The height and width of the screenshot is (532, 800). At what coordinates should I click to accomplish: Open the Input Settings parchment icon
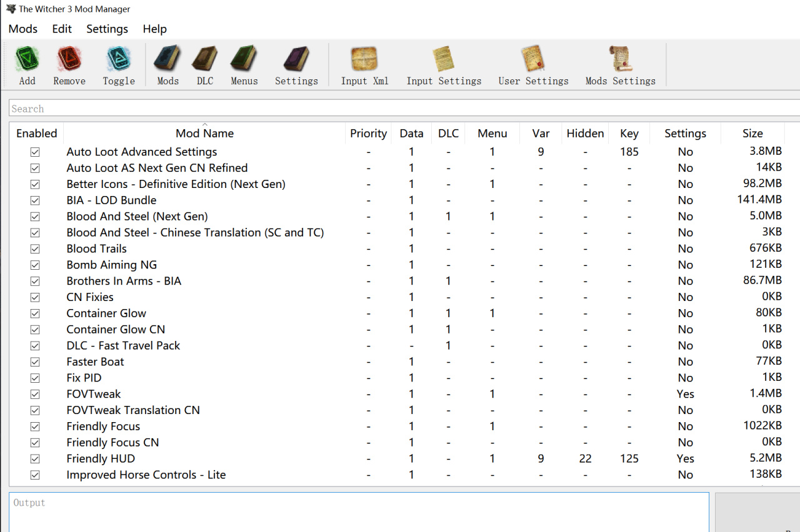click(x=444, y=59)
